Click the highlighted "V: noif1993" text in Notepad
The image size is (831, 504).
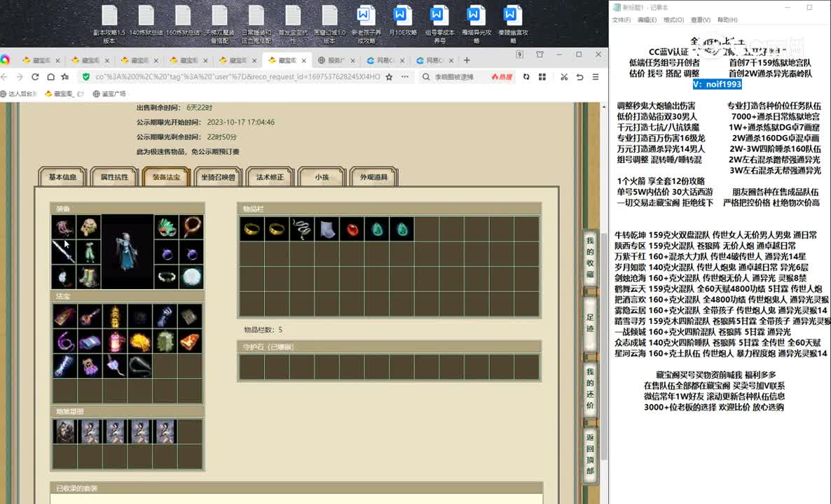pos(717,84)
